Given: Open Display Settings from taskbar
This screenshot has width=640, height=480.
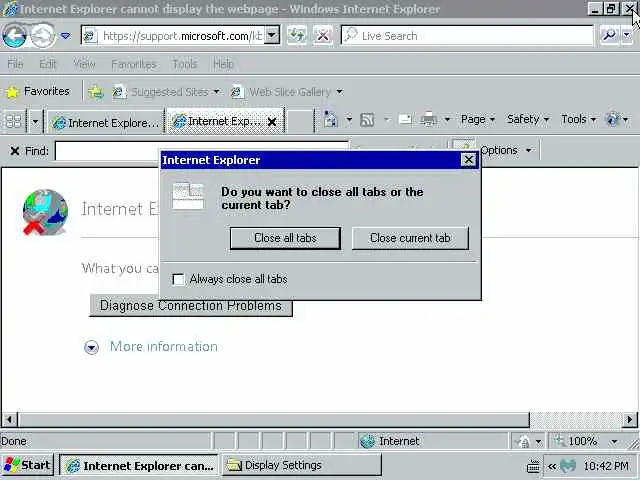Looking at the screenshot, I should coord(302,465).
